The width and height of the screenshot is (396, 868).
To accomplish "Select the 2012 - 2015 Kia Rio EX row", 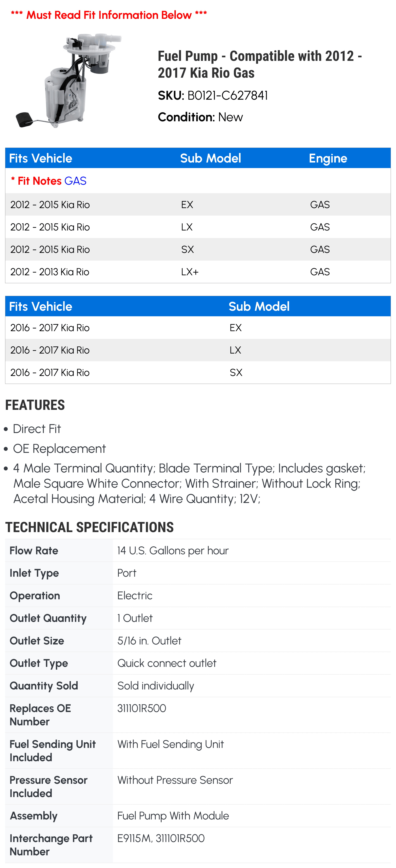I will coord(198,205).
